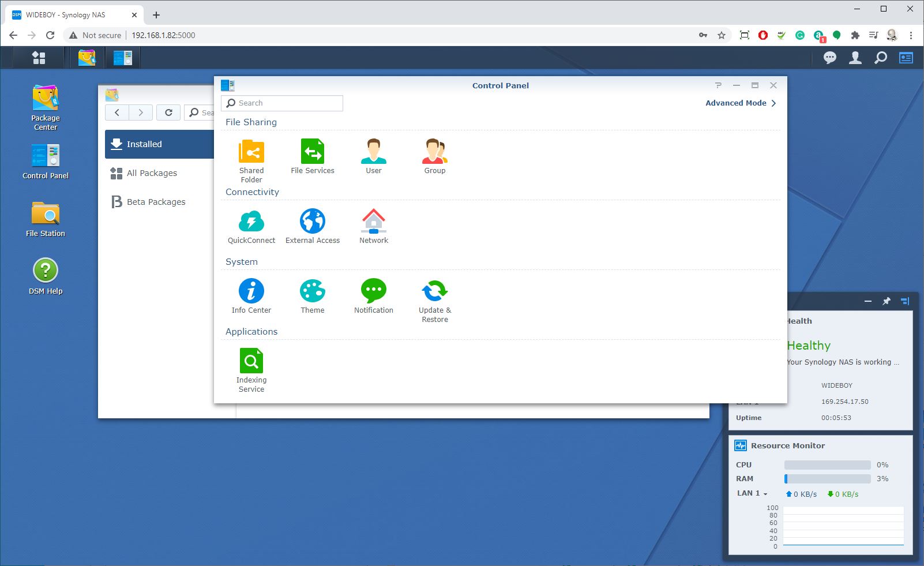Image resolution: width=924 pixels, height=566 pixels.
Task: Open saved passwords key icon
Action: pos(703,35)
